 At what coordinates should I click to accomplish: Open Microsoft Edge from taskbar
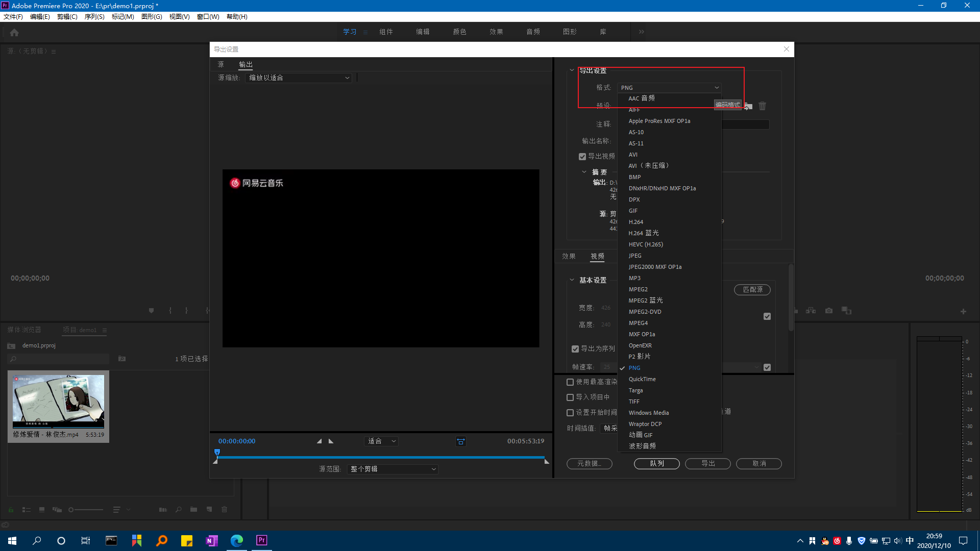237,540
